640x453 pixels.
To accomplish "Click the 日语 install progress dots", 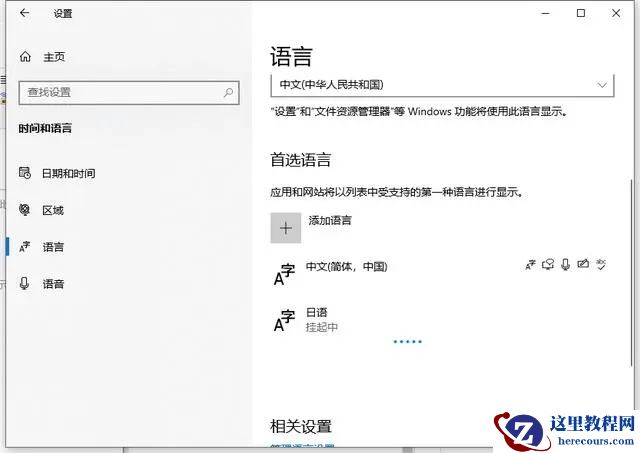I will pyautogui.click(x=407, y=342).
